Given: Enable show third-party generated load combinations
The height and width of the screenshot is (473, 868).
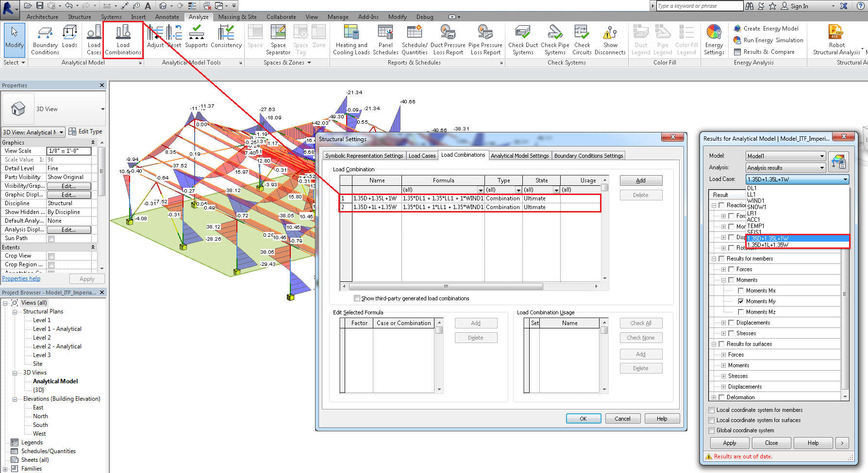Looking at the screenshot, I should [357, 298].
